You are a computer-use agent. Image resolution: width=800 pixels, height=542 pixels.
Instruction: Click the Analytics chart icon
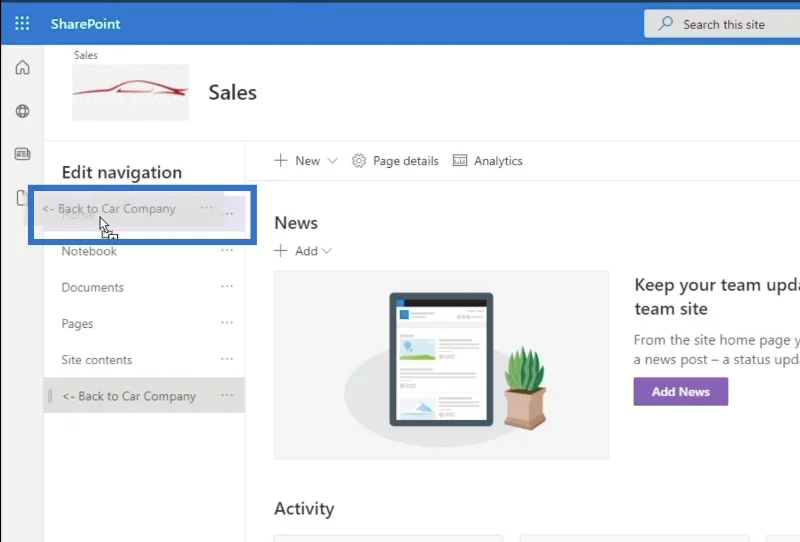click(460, 161)
